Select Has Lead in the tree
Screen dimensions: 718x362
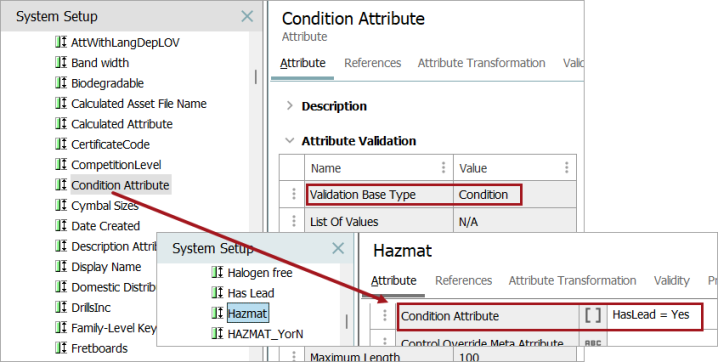point(251,293)
